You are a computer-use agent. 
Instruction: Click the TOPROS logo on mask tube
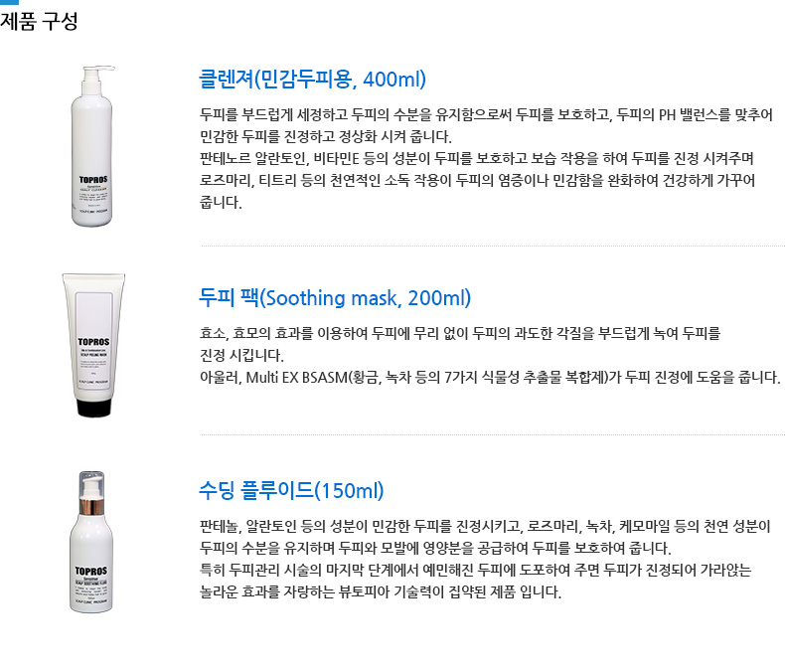coord(93,342)
